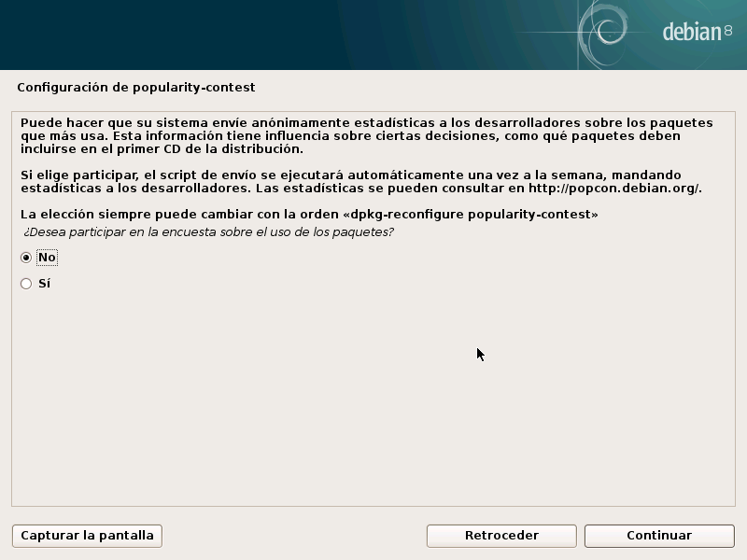Click the "debian 8" title text
The width and height of the screenshot is (747, 560).
pyautogui.click(x=697, y=33)
